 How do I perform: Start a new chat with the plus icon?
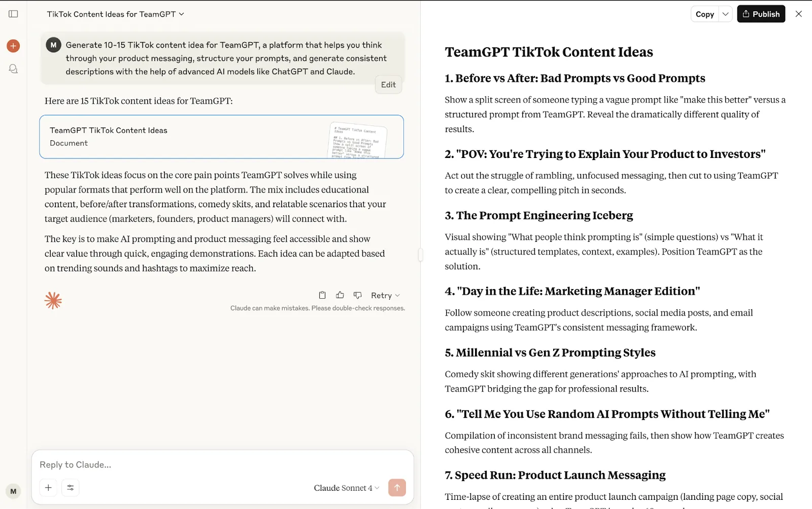pos(13,46)
